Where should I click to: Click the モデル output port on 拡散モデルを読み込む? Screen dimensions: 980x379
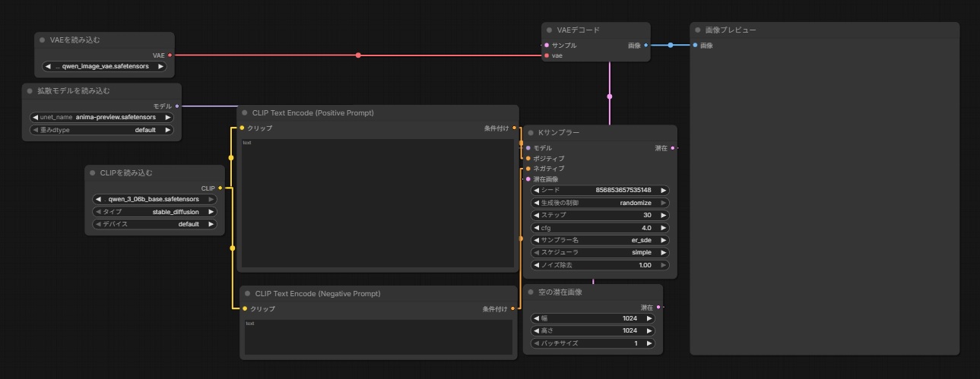click(177, 106)
